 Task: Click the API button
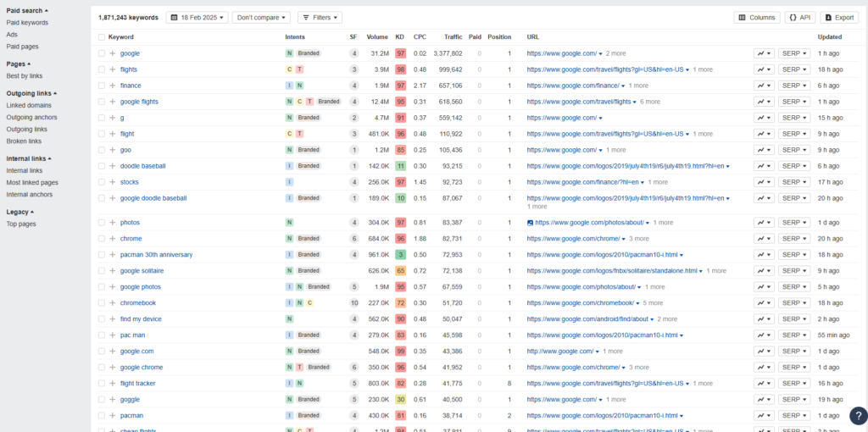(x=800, y=18)
